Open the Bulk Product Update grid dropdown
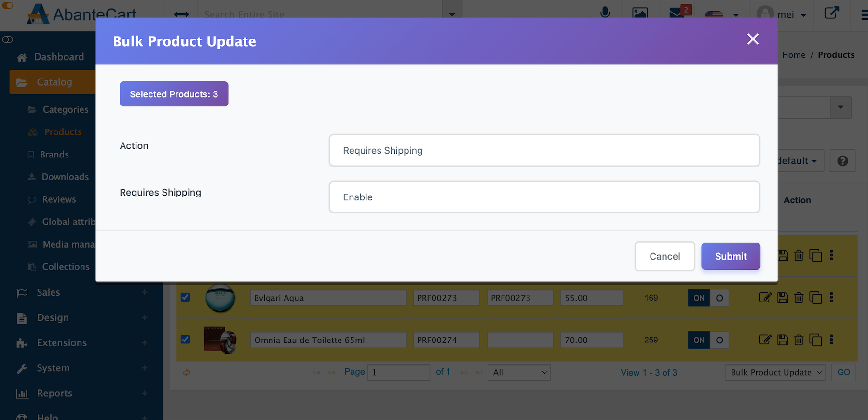The image size is (868, 420). (x=775, y=372)
